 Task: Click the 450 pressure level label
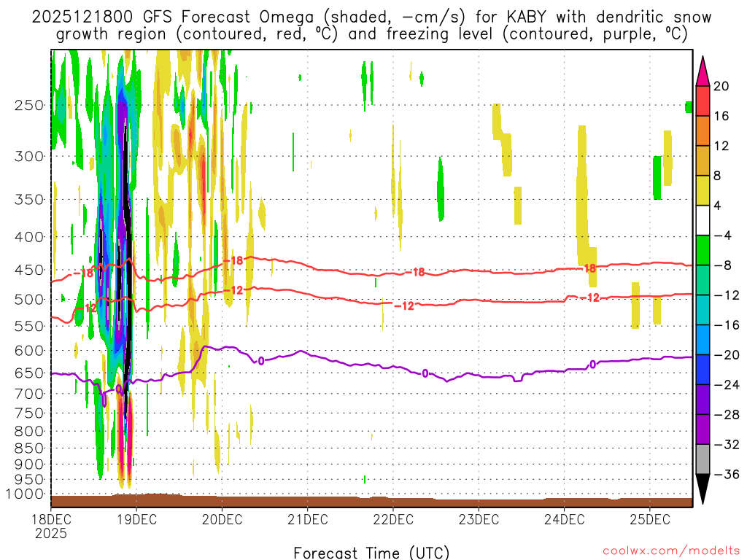(x=29, y=270)
